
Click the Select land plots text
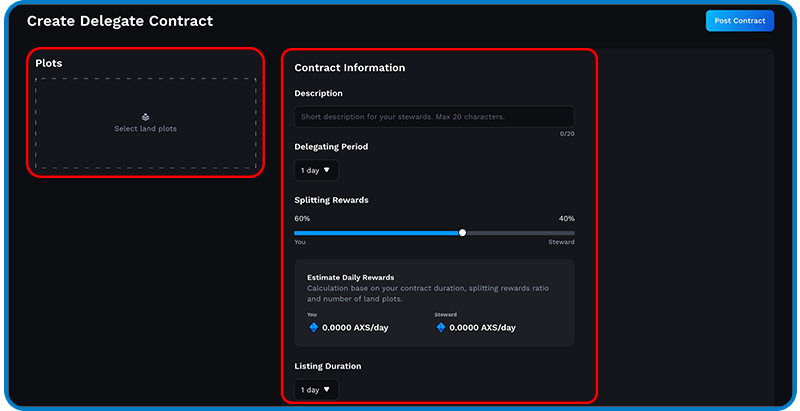(x=145, y=129)
